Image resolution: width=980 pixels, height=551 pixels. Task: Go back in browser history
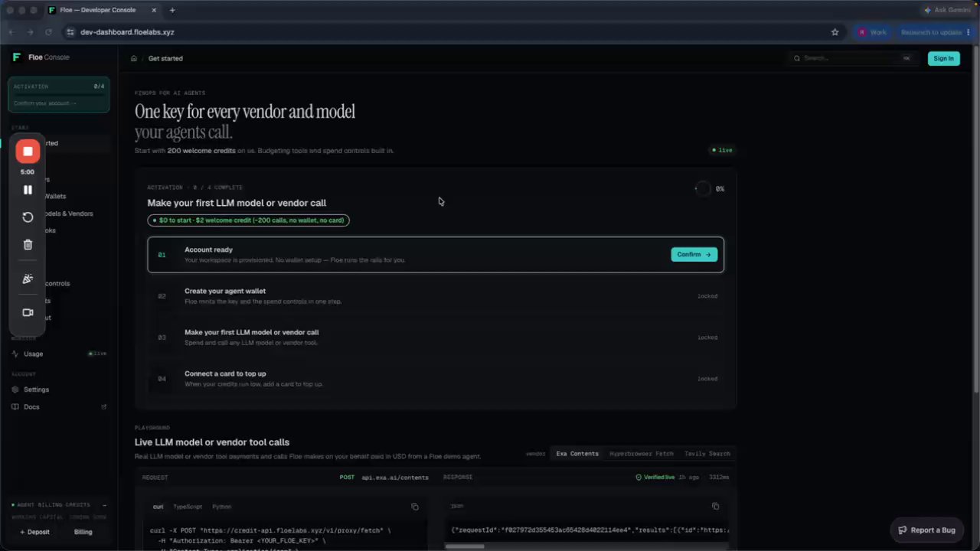coord(11,32)
